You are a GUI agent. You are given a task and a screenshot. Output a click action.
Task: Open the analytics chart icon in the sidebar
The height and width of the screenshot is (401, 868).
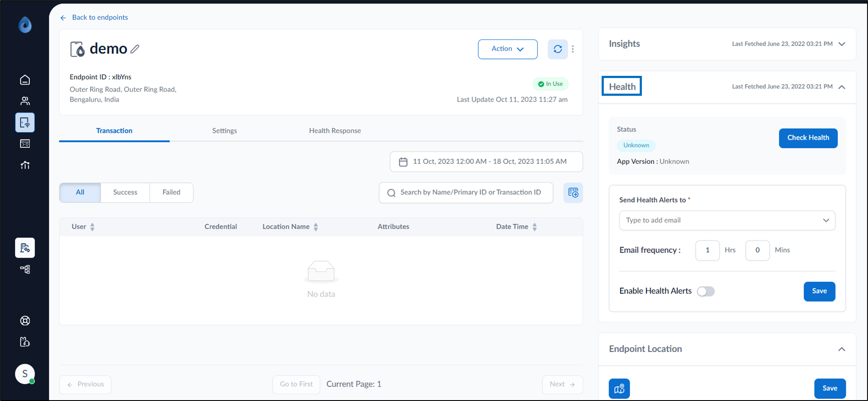point(25,165)
